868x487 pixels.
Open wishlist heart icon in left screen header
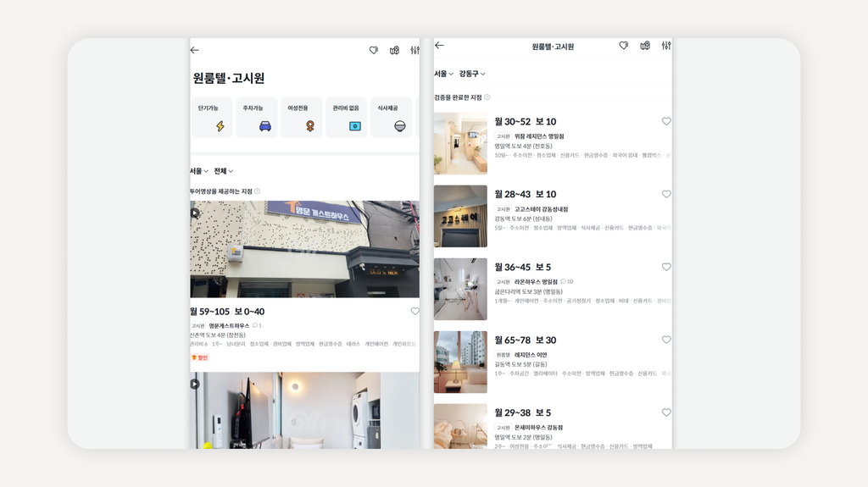(374, 50)
